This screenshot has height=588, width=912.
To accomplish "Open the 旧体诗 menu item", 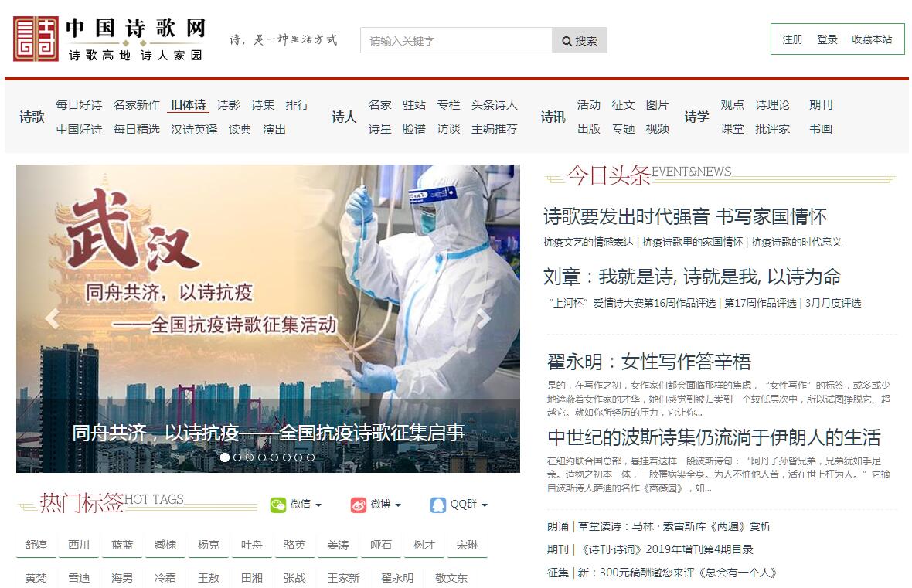I will [188, 105].
